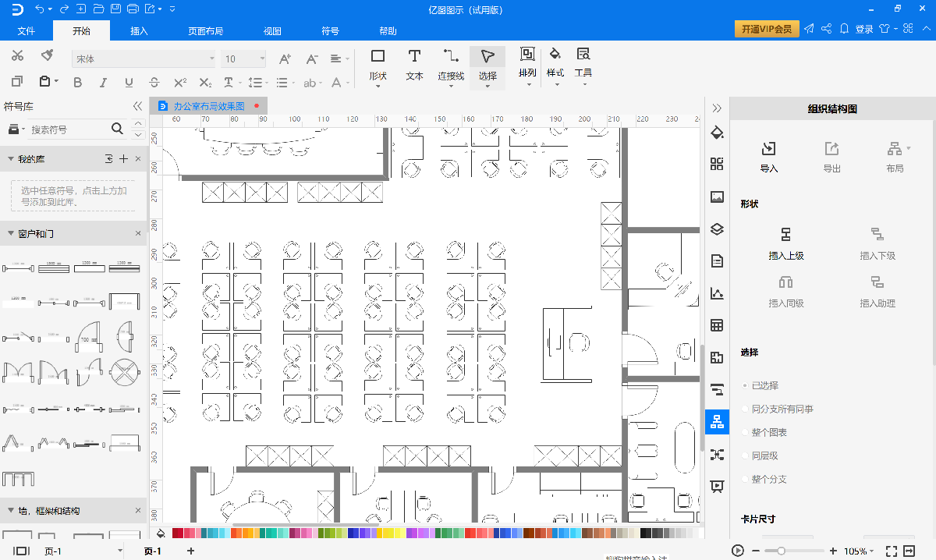Switch to the 页面布局 tab

click(x=205, y=31)
